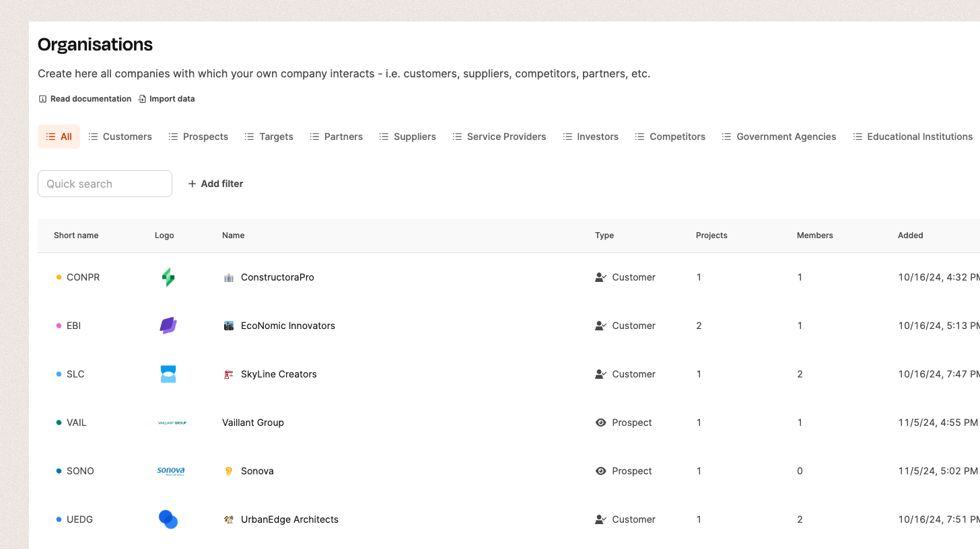
Task: Click the Customer type icon for ConstructoraPro
Action: point(601,277)
